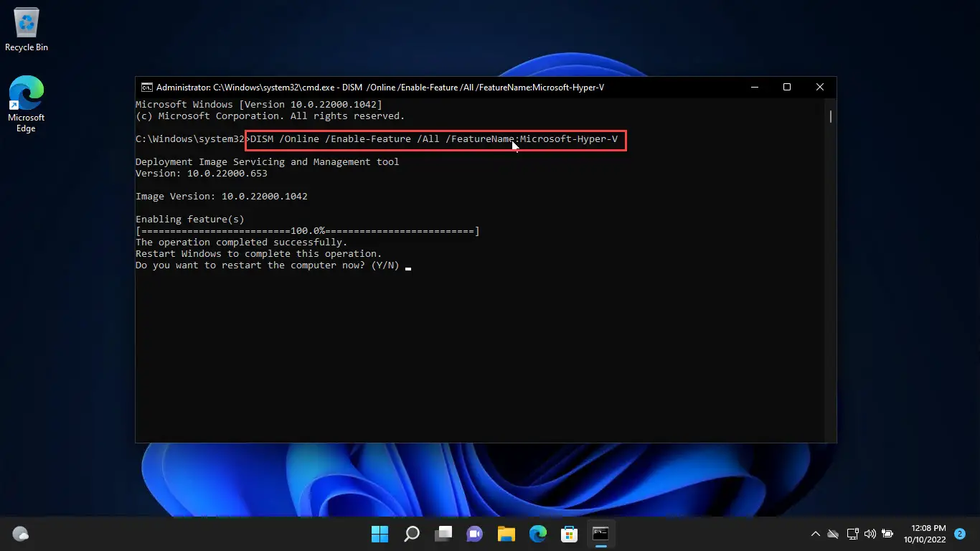
Task: Click the OneDrive cloud tray icon
Action: tap(833, 534)
